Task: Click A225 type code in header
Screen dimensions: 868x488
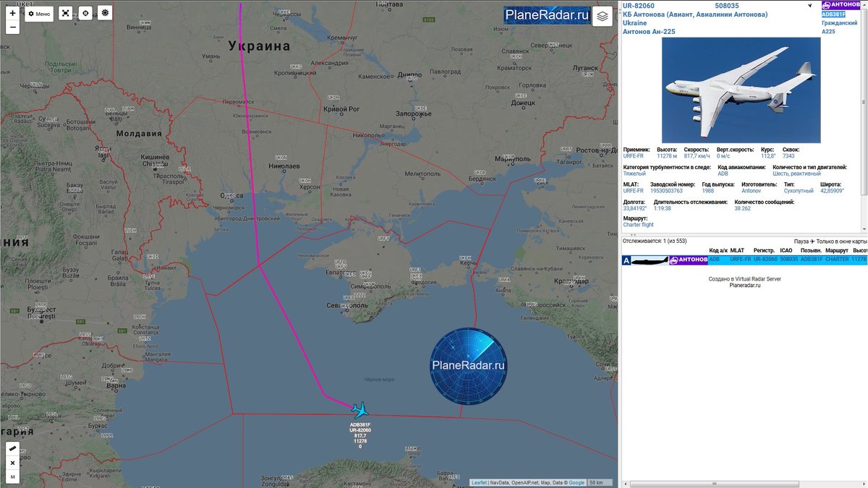Action: (828, 32)
